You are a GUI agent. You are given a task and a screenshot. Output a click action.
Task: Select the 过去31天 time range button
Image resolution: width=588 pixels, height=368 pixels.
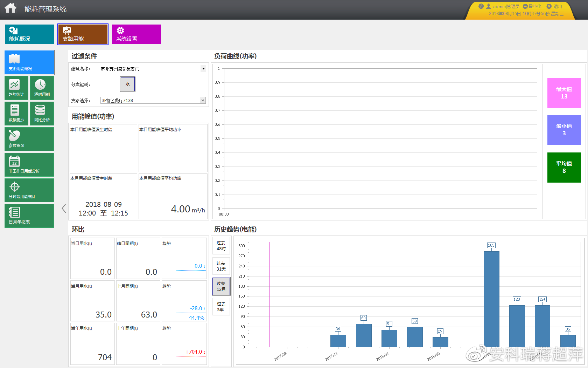pos(221,266)
